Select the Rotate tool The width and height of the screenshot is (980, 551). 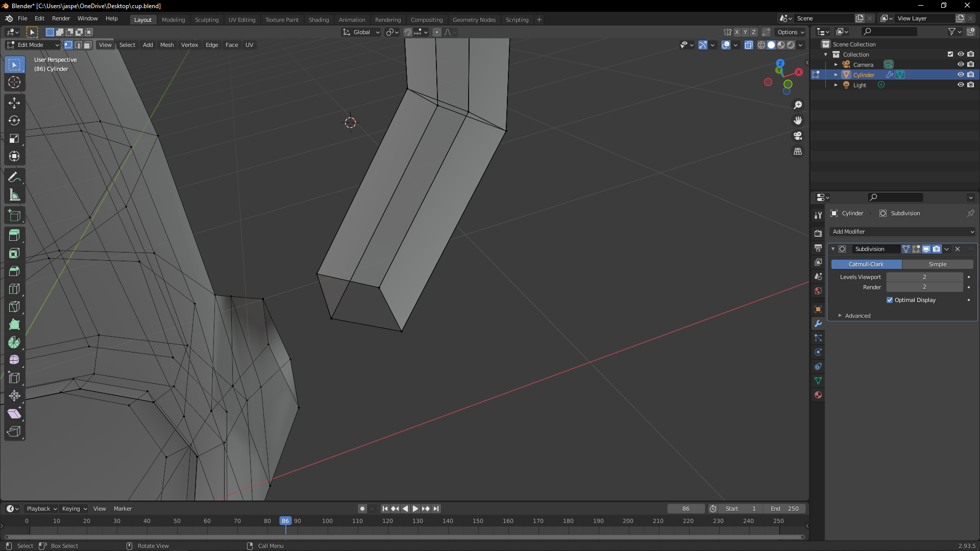click(x=14, y=120)
